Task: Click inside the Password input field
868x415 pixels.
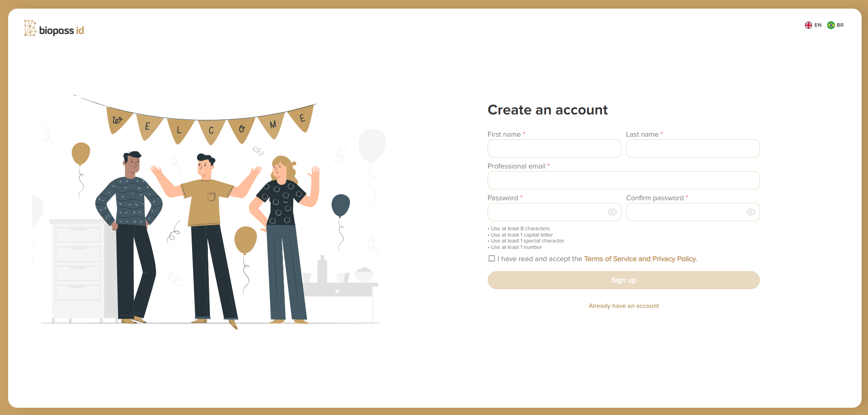Action: [547, 212]
